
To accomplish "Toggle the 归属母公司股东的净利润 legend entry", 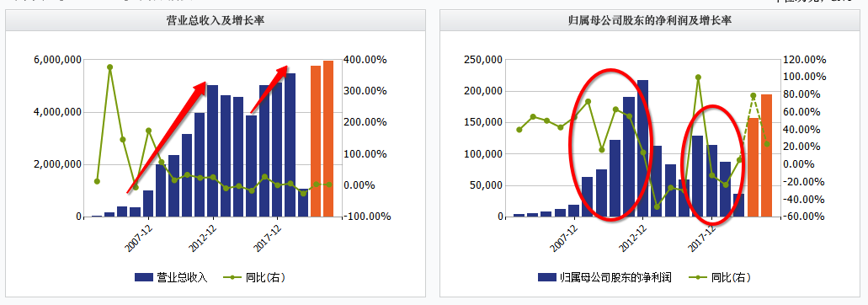I will pyautogui.click(x=604, y=277).
